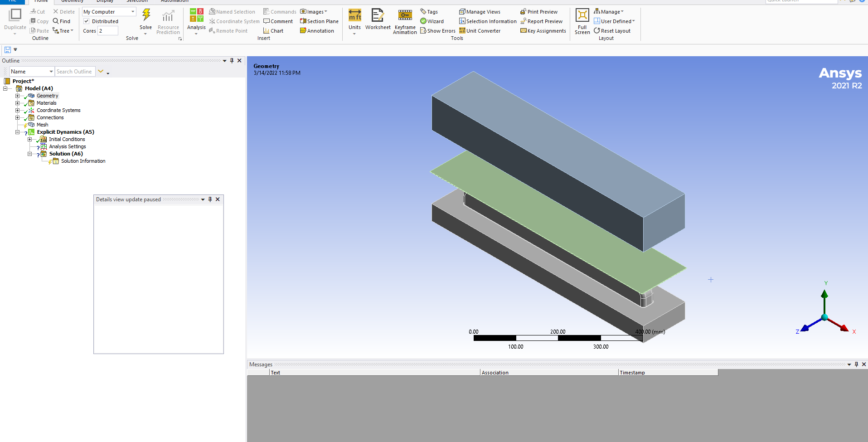Click the Timestamp column header

pos(668,373)
